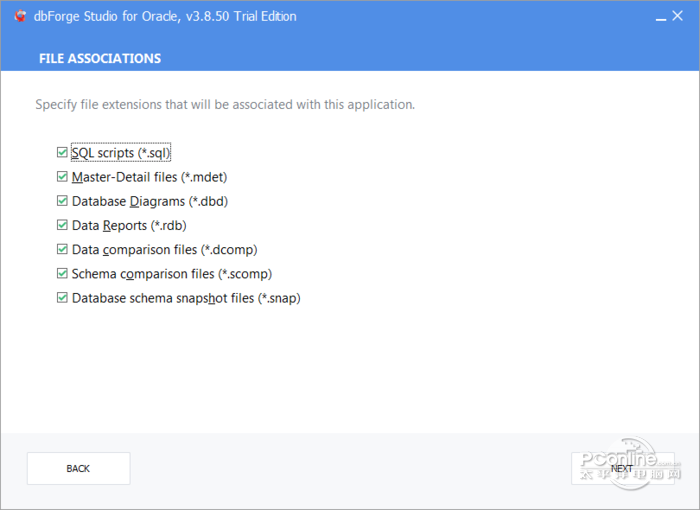The image size is (700, 510).
Task: Click the "Database schema snapshot files (*.snap)" label text
Action: [186, 297]
